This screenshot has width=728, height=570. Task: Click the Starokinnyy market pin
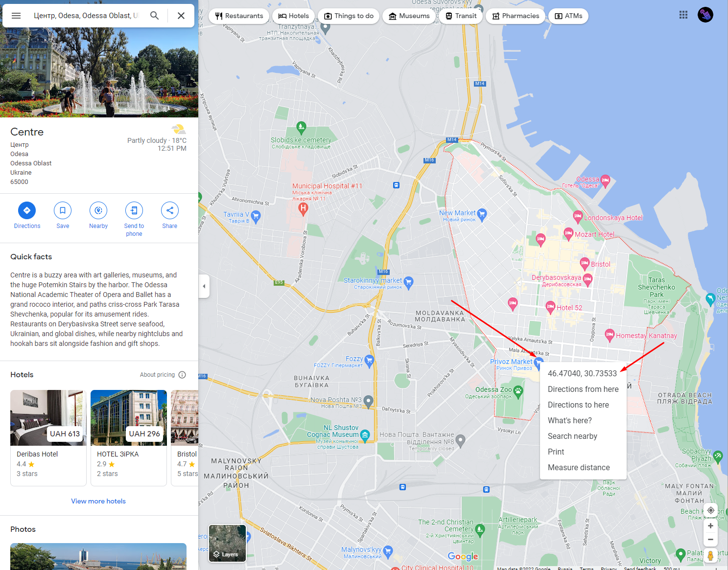(x=408, y=282)
